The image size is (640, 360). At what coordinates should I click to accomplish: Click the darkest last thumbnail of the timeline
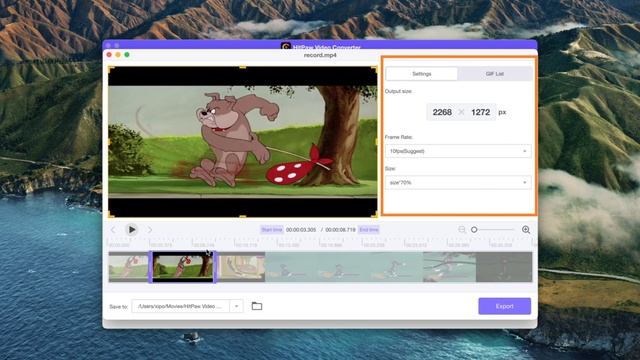tap(504, 267)
